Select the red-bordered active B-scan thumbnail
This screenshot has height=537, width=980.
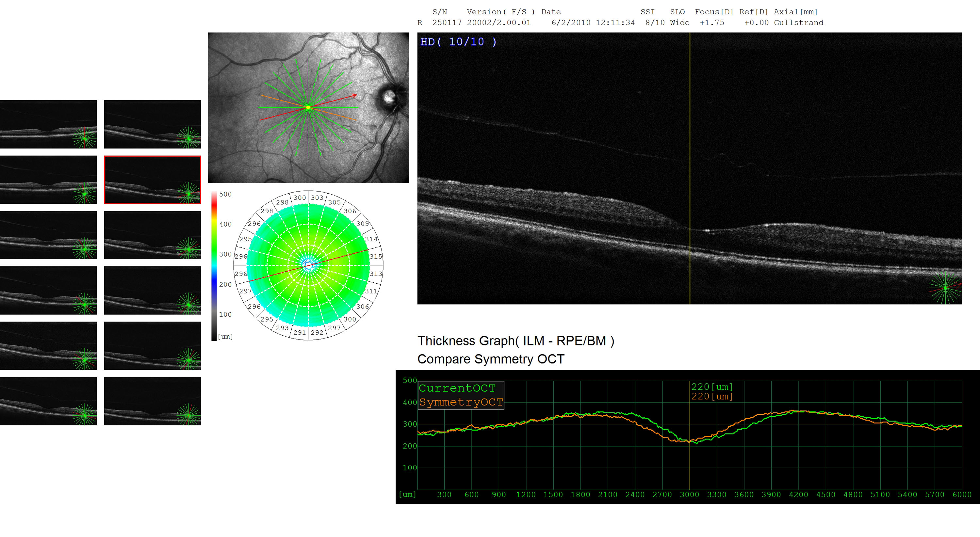tap(153, 180)
